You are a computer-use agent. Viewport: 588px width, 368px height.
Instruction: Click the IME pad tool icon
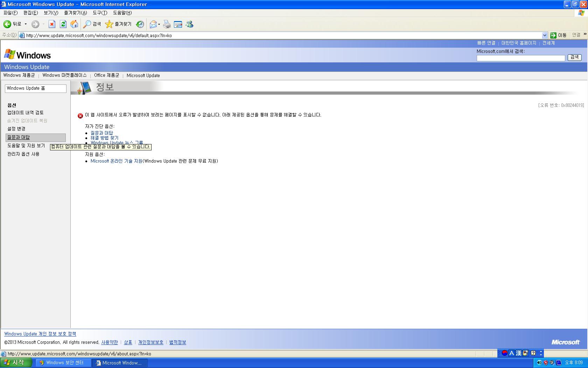[x=525, y=353]
